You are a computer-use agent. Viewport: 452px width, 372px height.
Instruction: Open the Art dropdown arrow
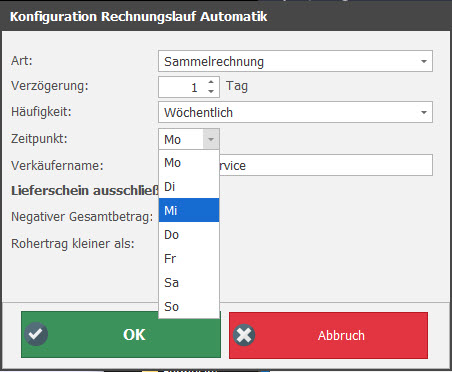pos(424,61)
